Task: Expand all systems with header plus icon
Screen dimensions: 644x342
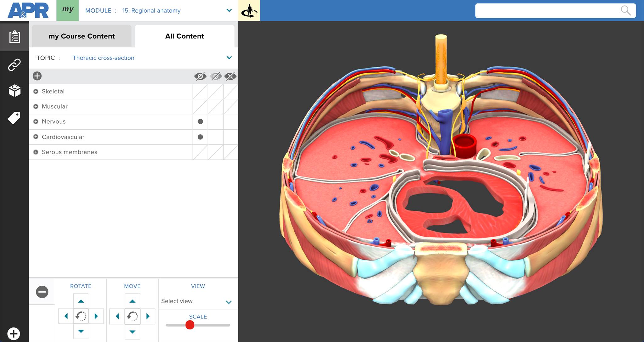Action: coord(37,76)
